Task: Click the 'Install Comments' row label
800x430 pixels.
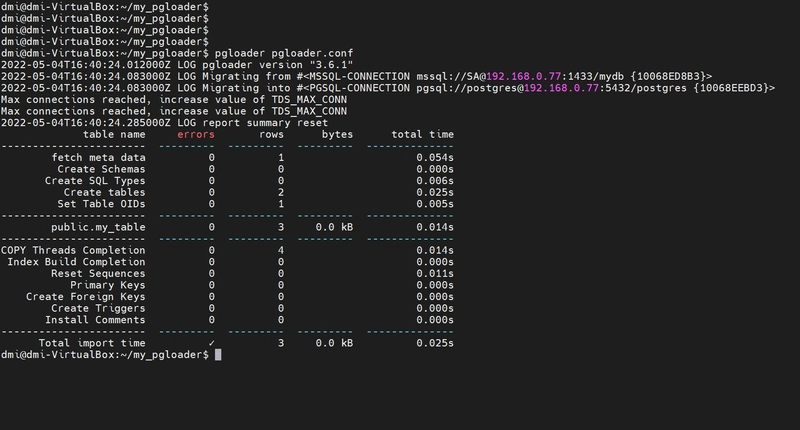Action: 95,320
